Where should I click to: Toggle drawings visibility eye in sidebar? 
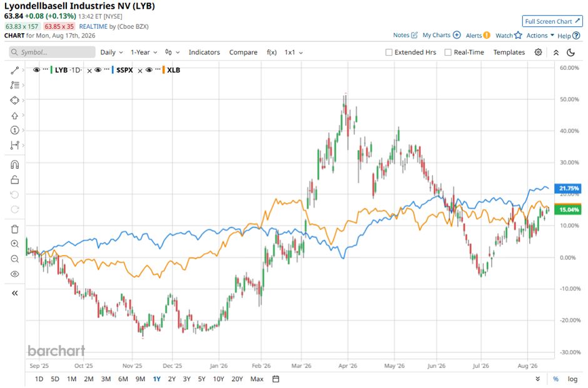tap(14, 274)
